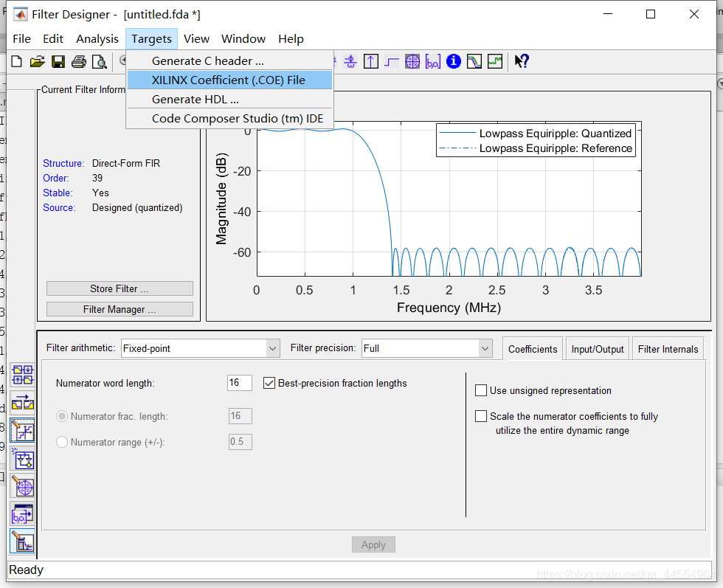
Task: Display filter coefficients [b,a] in toolbar
Action: 433,61
